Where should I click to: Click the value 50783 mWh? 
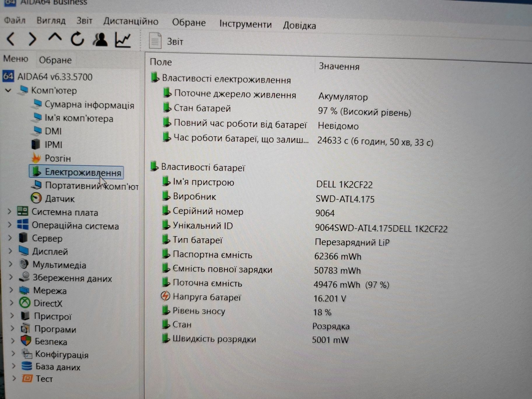(x=337, y=270)
